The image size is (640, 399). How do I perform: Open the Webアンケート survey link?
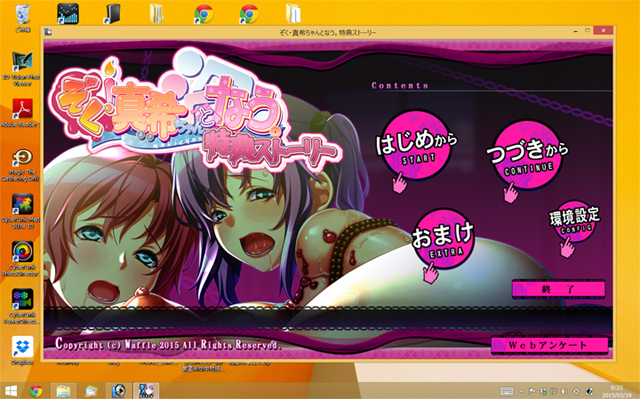pos(549,345)
